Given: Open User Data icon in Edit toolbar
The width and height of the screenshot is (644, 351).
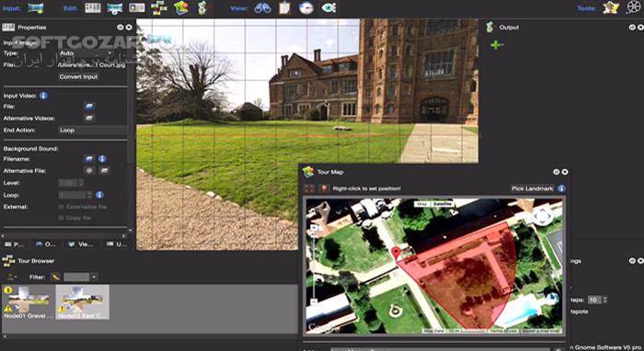Looking at the screenshot, I should click(x=137, y=7).
